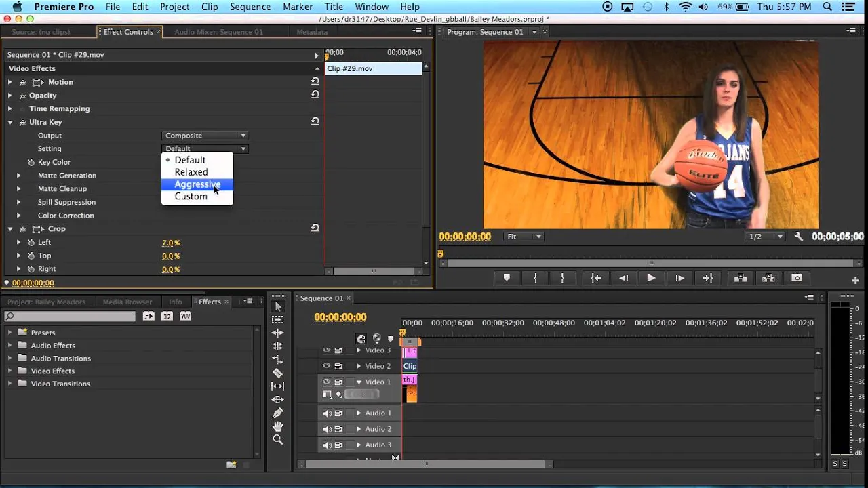Image resolution: width=868 pixels, height=488 pixels.
Task: Open the 1/2 playback resolution dropdown
Action: coord(766,237)
